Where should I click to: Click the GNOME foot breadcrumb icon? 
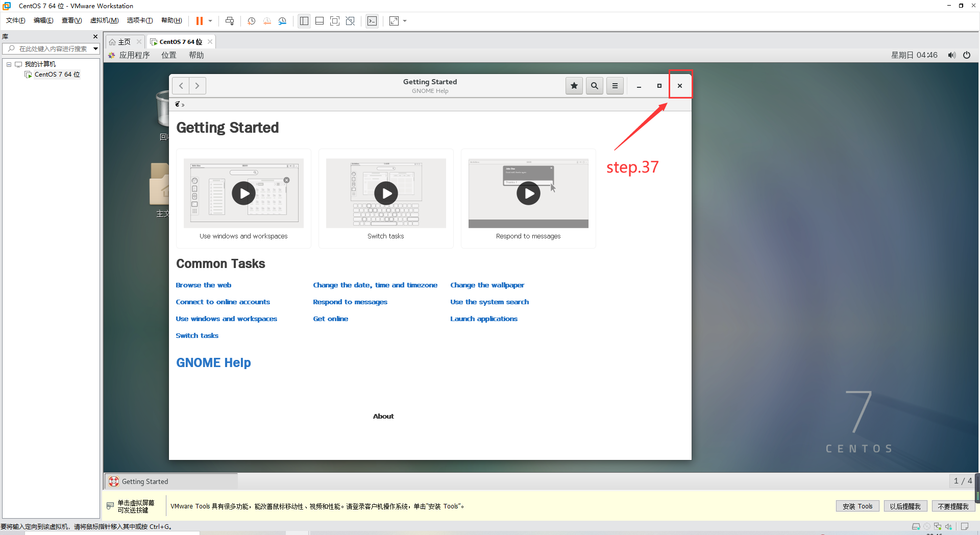point(178,104)
